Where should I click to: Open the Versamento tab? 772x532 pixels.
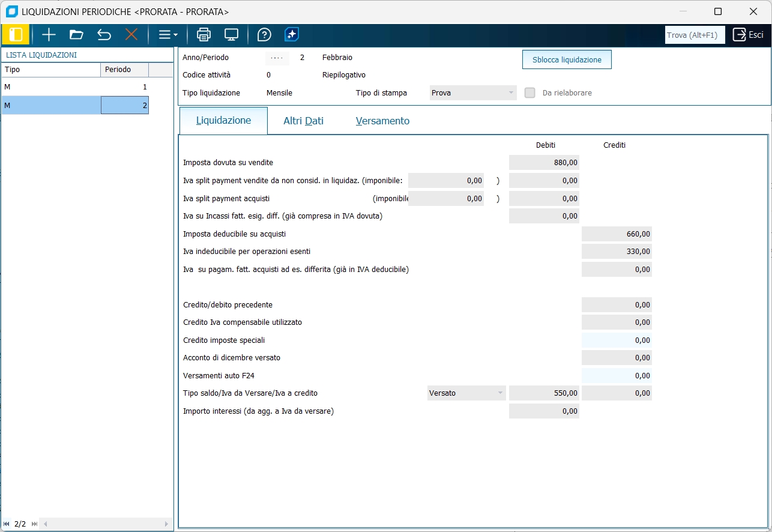coord(382,121)
